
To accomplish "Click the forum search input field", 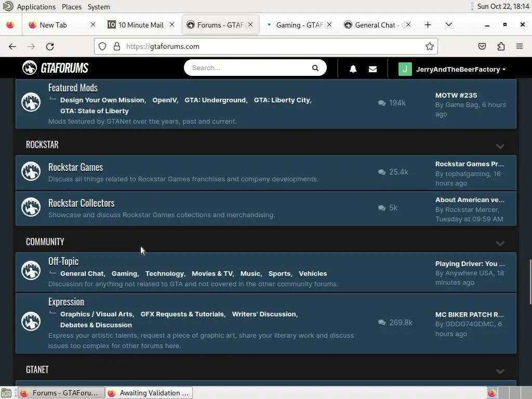I will (249, 68).
